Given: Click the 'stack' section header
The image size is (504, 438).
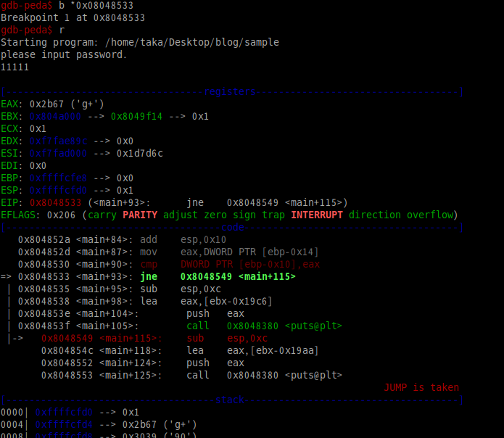Looking at the screenshot, I should (x=230, y=400).
